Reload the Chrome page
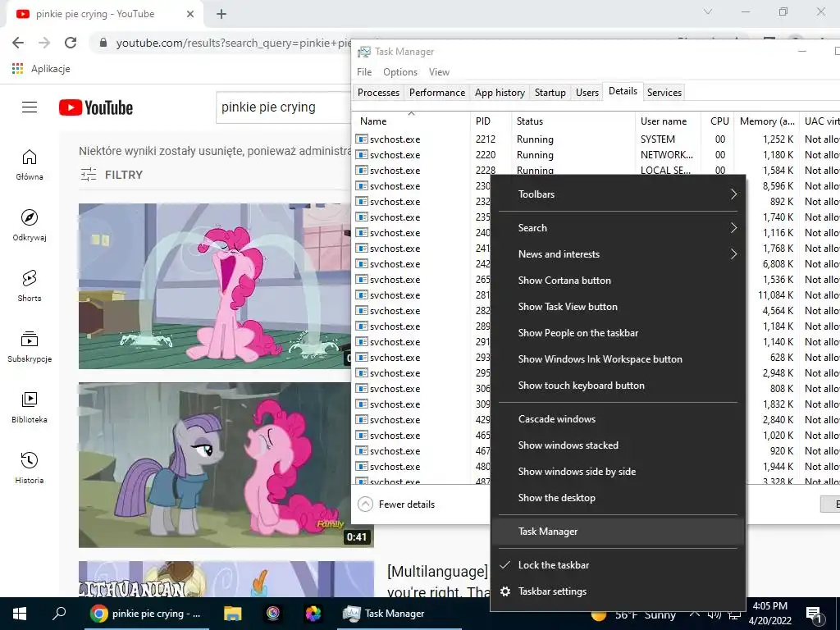This screenshot has width=840, height=630. [x=71, y=43]
